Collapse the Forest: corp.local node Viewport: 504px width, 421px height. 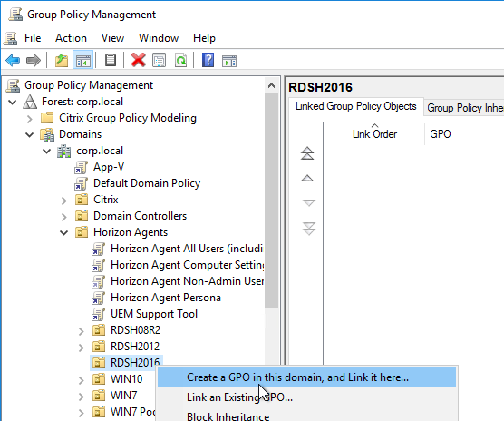click(x=12, y=103)
